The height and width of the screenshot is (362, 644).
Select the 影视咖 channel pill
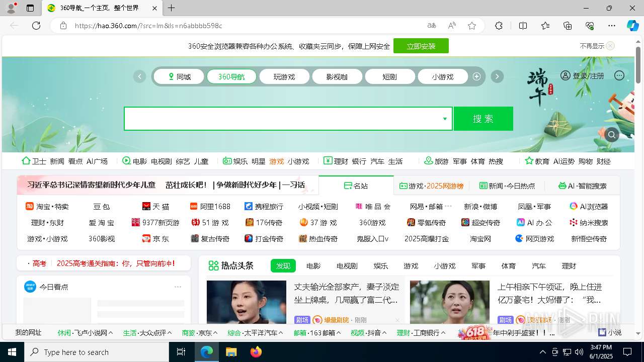pos(337,76)
